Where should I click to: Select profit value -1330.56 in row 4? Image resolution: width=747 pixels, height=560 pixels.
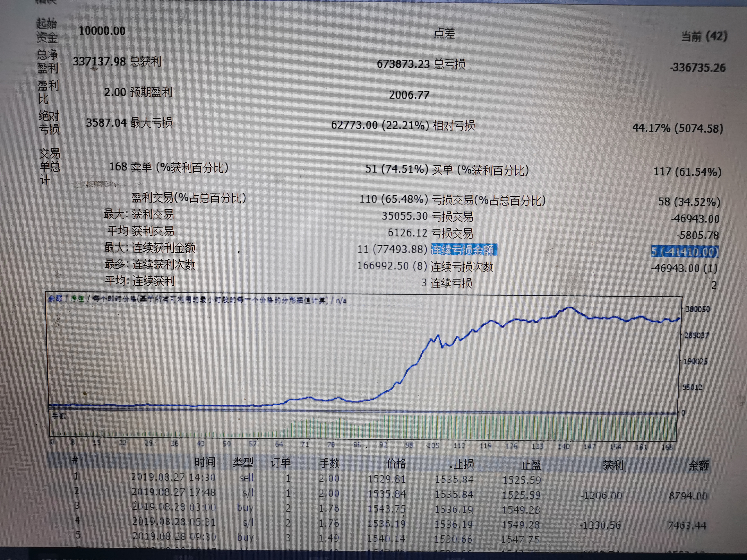pos(600,525)
